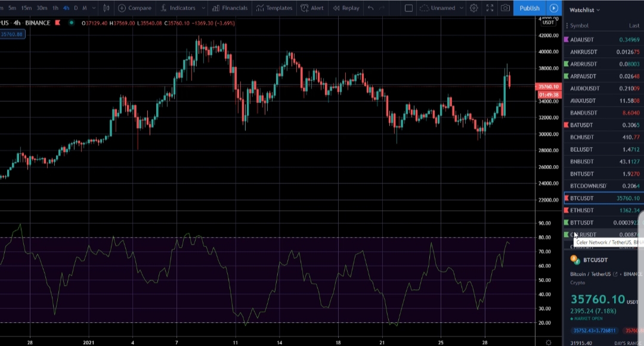Select BTCUSDT in the watchlist
The image size is (644, 346).
pyautogui.click(x=603, y=198)
